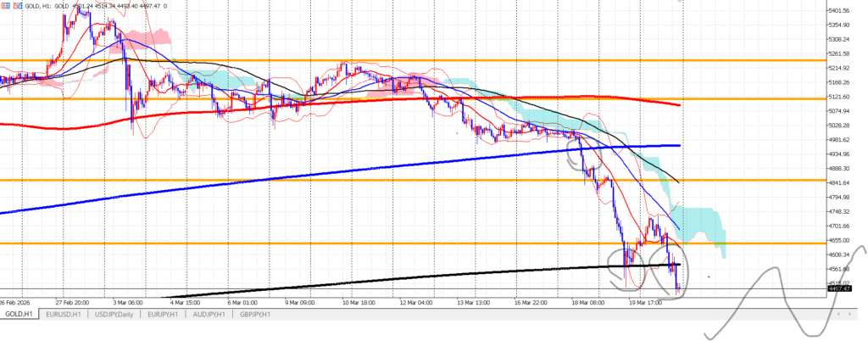Select the active GOLD,H1 tab
The width and height of the screenshot is (868, 341).
[x=20, y=315]
